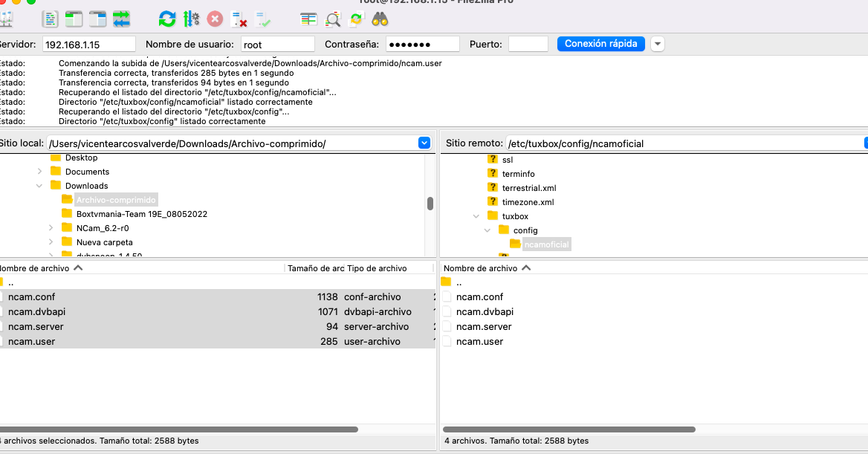Viewport: 868px width, 454px height.
Task: Click the disconnect from server icon
Action: click(x=239, y=19)
